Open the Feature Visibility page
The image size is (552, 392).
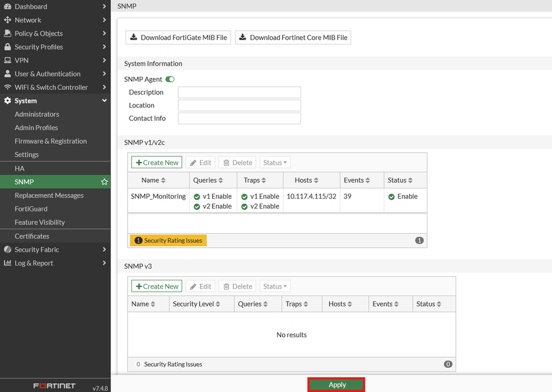pos(40,222)
